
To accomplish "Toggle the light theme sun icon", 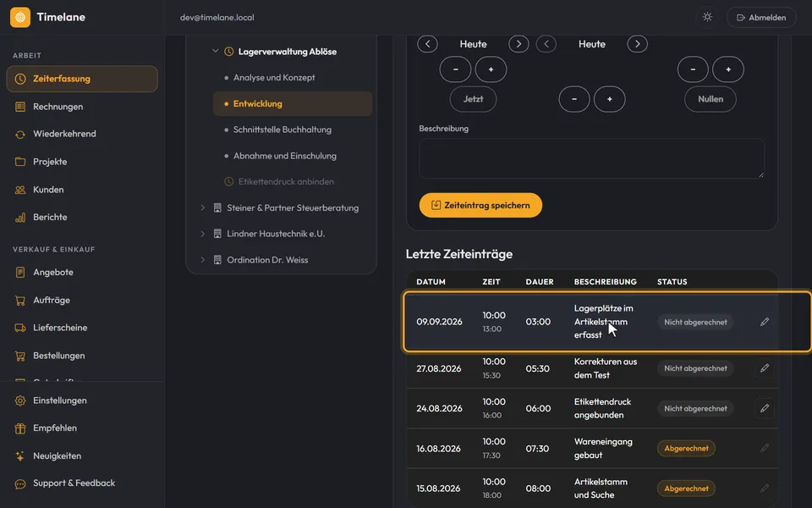I will coord(707,17).
